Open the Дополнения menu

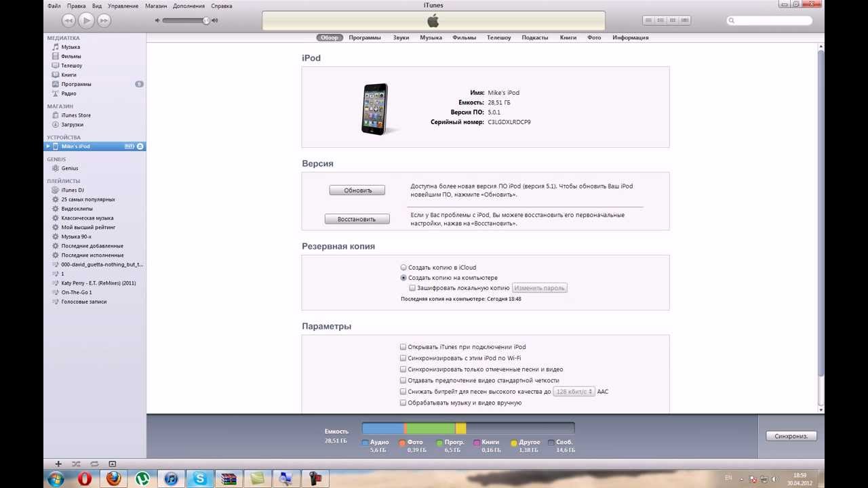point(189,6)
